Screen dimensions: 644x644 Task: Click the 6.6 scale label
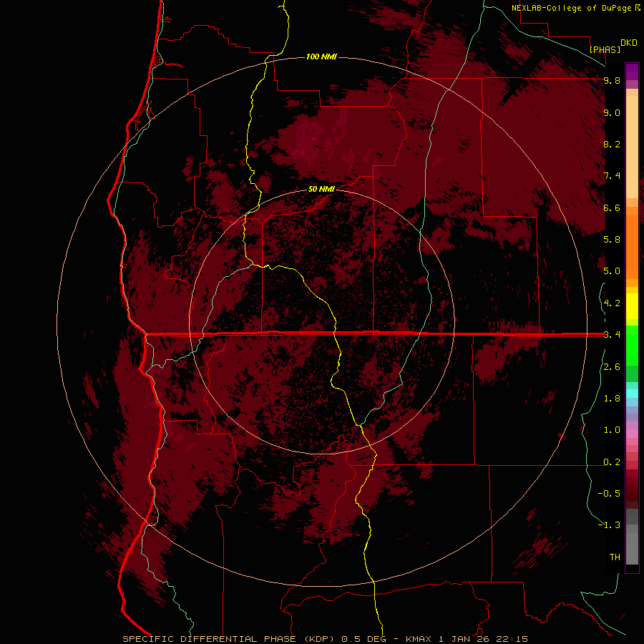tap(612, 208)
